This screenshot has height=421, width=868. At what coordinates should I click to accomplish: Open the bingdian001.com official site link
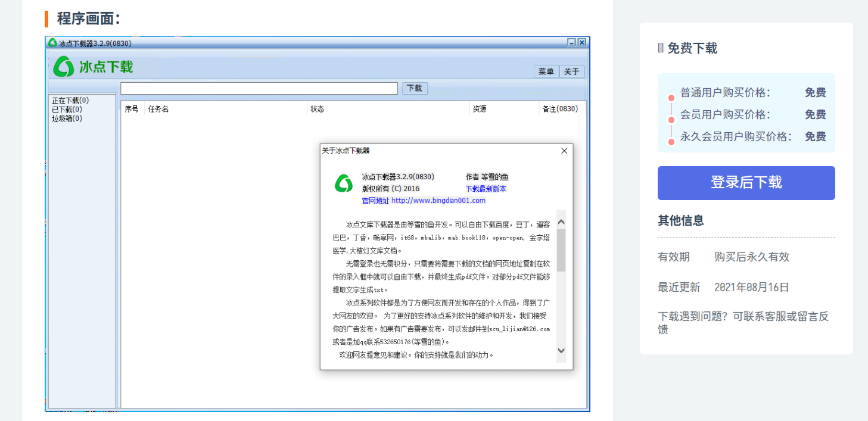pyautogui.click(x=438, y=201)
